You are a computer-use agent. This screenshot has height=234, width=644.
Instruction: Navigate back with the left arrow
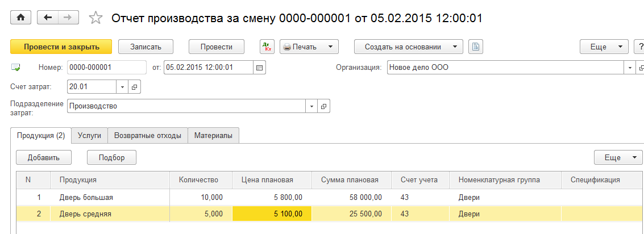pos(48,18)
